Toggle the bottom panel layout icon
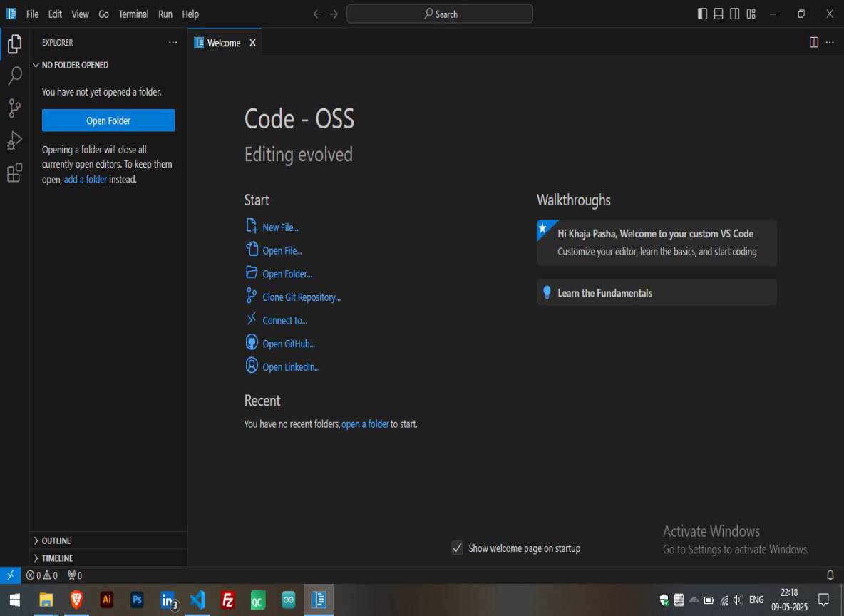The image size is (844, 616). pos(719,14)
